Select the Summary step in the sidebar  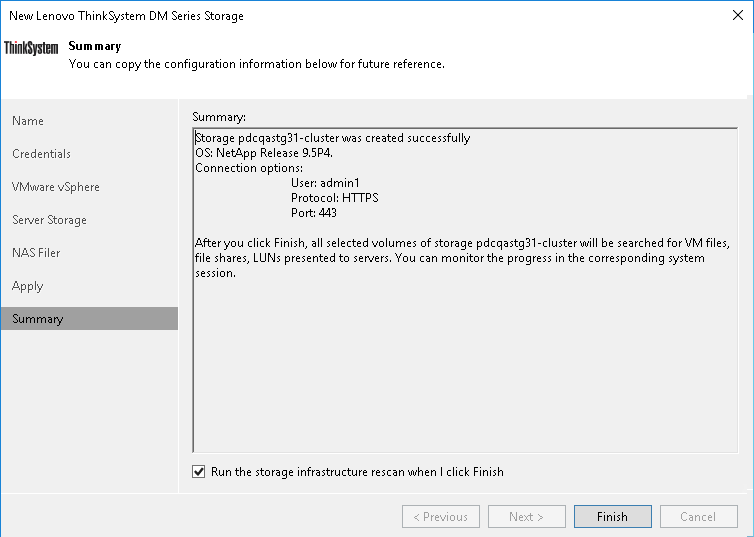click(38, 319)
